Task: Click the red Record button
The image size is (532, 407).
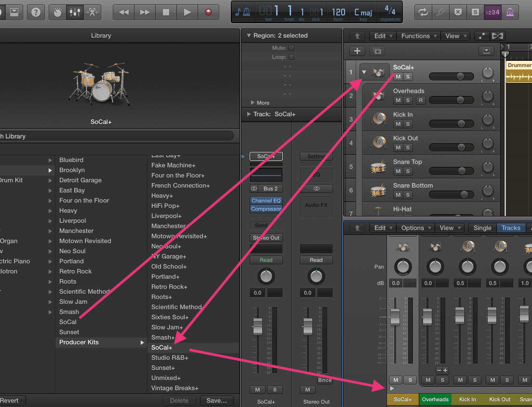Action: [208, 13]
